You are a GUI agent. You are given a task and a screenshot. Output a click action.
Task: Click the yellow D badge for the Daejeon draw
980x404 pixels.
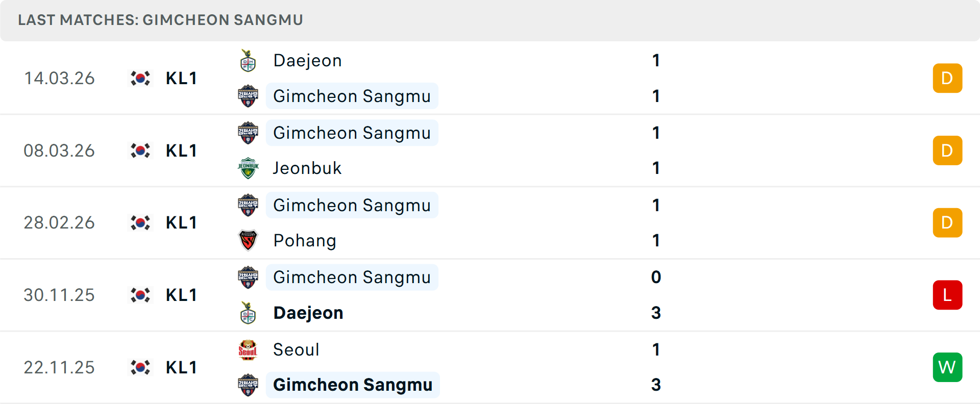[x=947, y=78]
